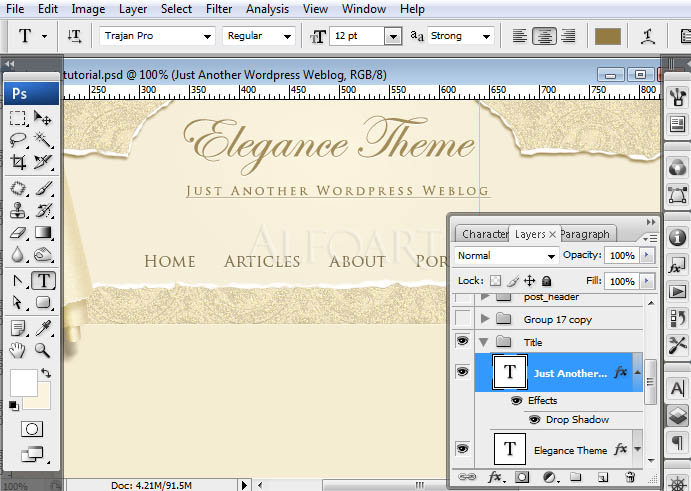This screenshot has width=691, height=491.
Task: Hide the Elegance Theme layer
Action: (462, 449)
